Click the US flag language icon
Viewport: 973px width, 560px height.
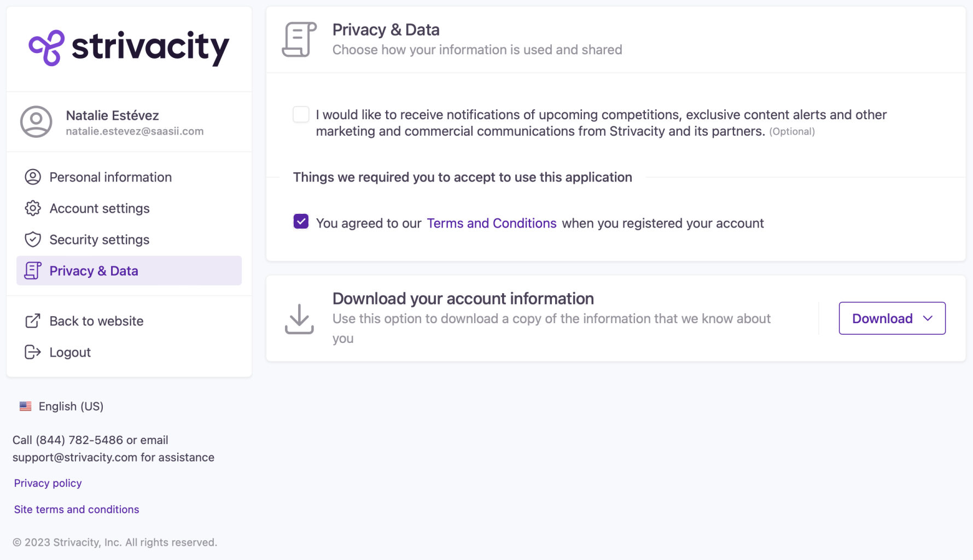pyautogui.click(x=25, y=406)
